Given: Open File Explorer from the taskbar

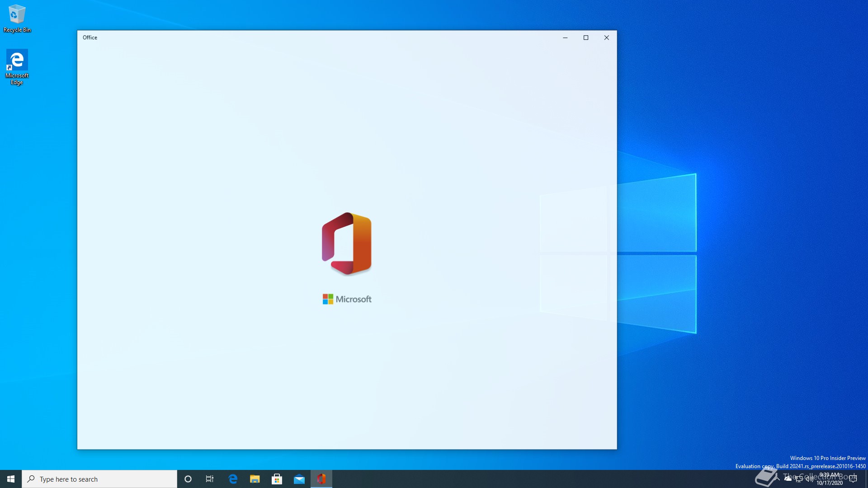Looking at the screenshot, I should click(x=255, y=479).
